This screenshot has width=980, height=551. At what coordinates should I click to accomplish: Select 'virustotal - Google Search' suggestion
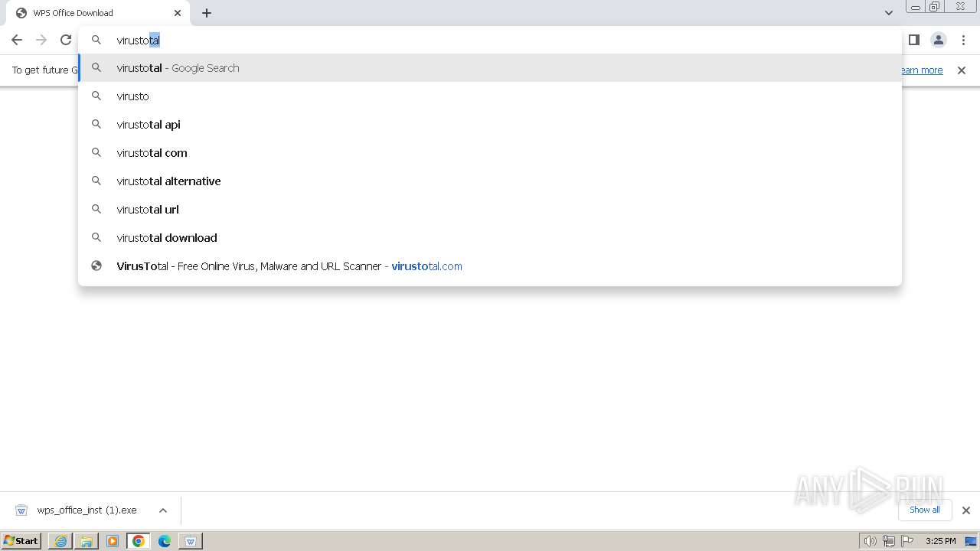[x=490, y=68]
